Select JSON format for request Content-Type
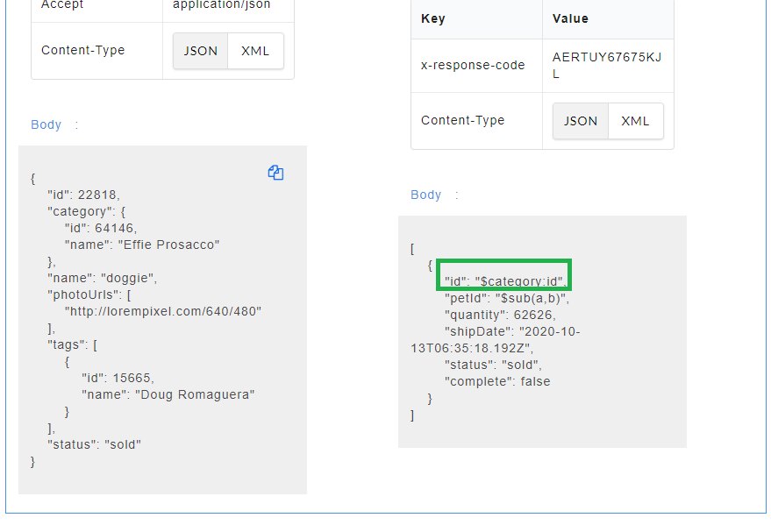 [x=200, y=51]
